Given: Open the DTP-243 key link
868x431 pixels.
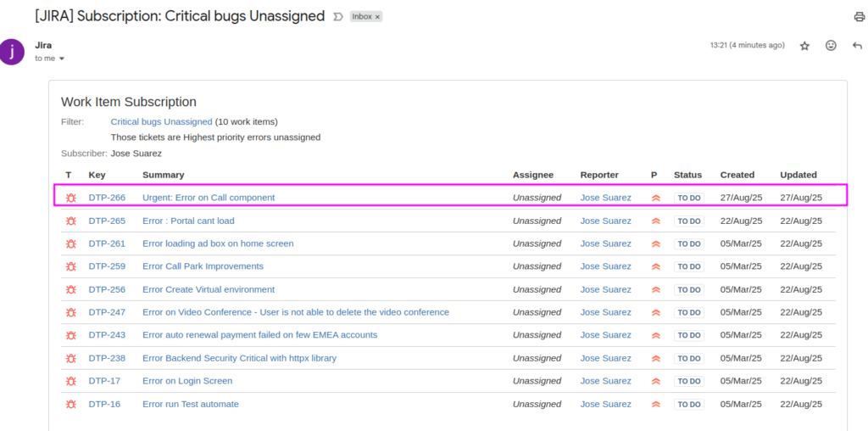Looking at the screenshot, I should [x=107, y=335].
